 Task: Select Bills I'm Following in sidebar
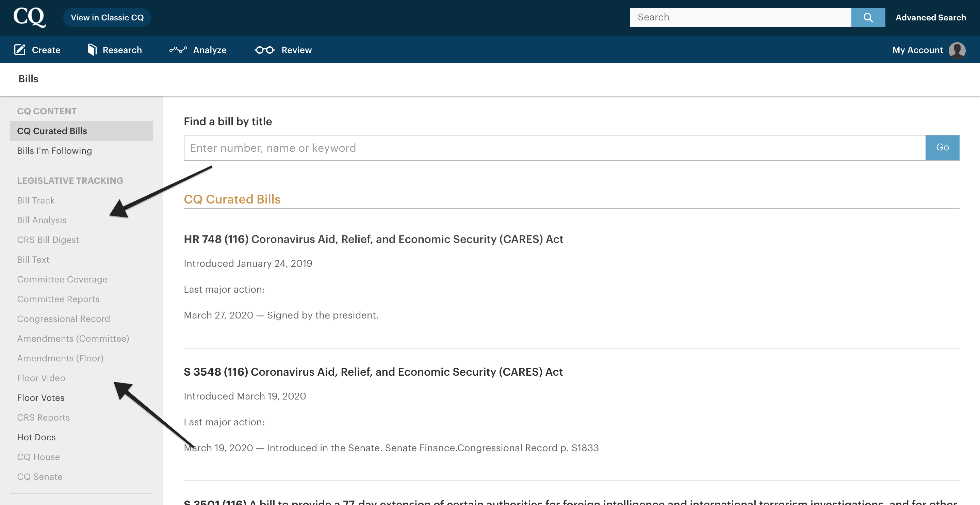[54, 151]
